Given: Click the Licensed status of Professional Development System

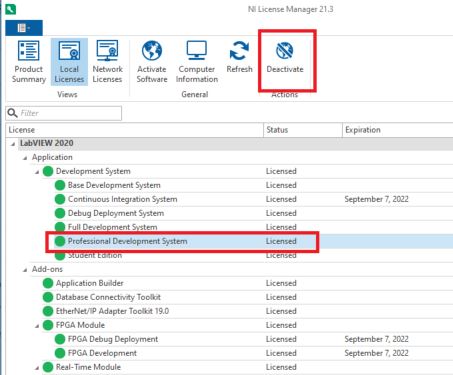Looking at the screenshot, I should (x=281, y=241).
